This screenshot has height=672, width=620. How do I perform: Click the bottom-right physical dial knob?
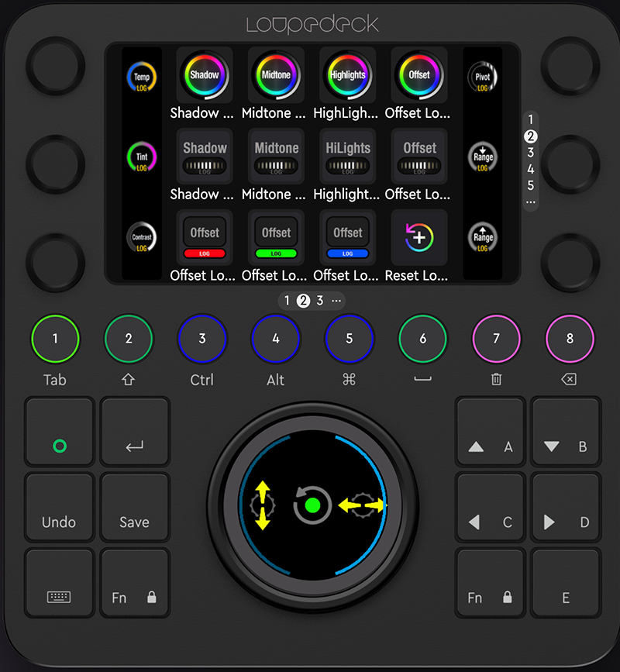pos(570,263)
